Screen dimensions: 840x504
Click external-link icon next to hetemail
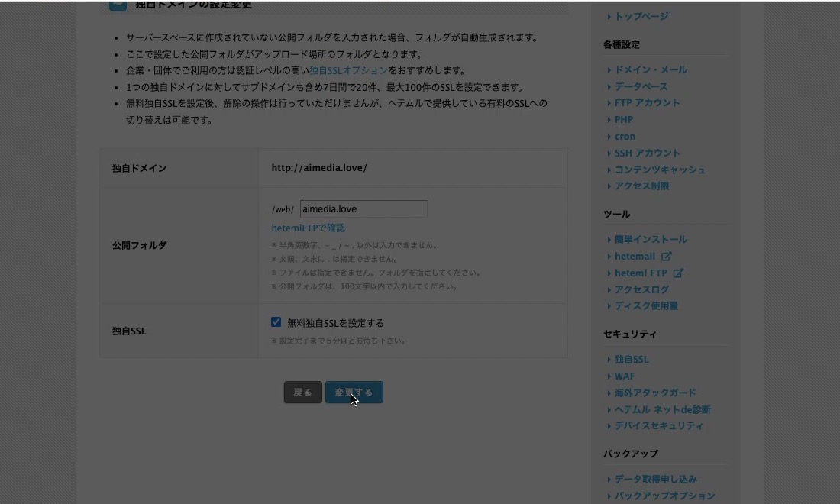pyautogui.click(x=666, y=256)
